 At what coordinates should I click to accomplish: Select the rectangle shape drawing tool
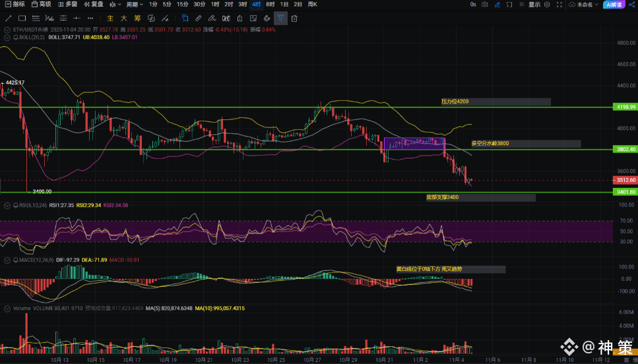[23, 18]
